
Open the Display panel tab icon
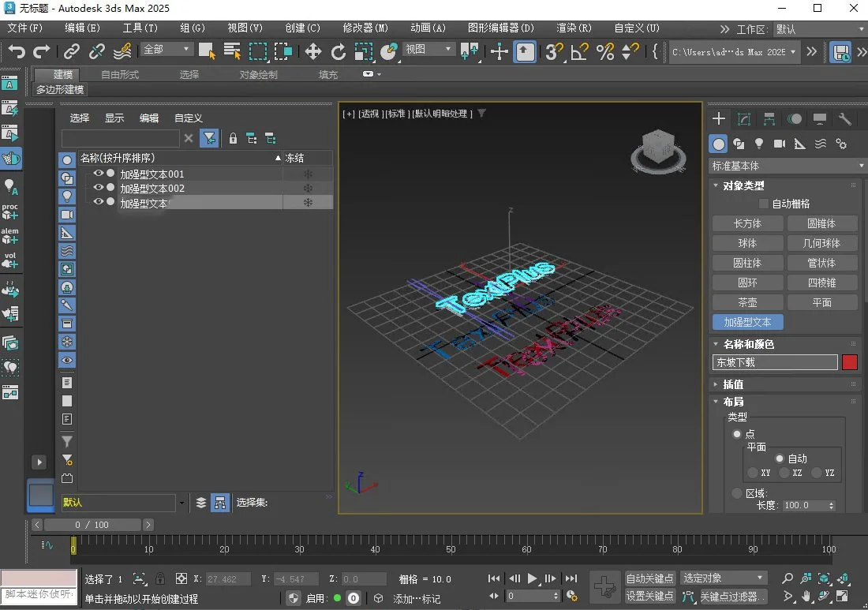tap(820, 118)
